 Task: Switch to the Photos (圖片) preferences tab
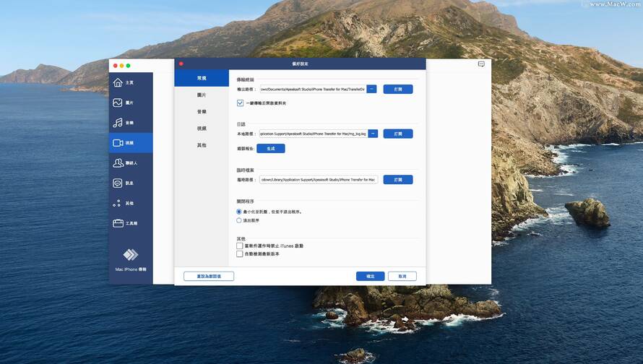202,95
